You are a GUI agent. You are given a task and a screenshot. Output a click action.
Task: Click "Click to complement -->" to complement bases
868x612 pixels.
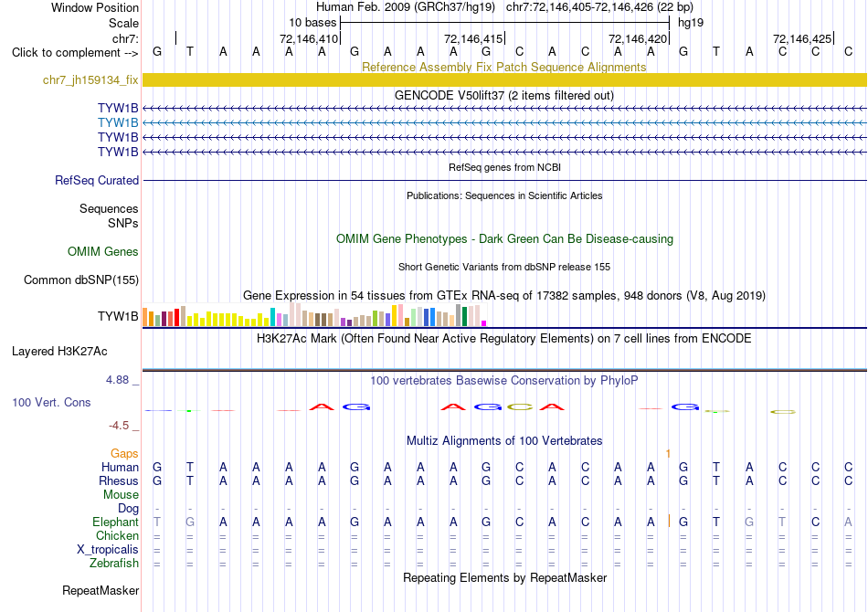click(x=75, y=53)
